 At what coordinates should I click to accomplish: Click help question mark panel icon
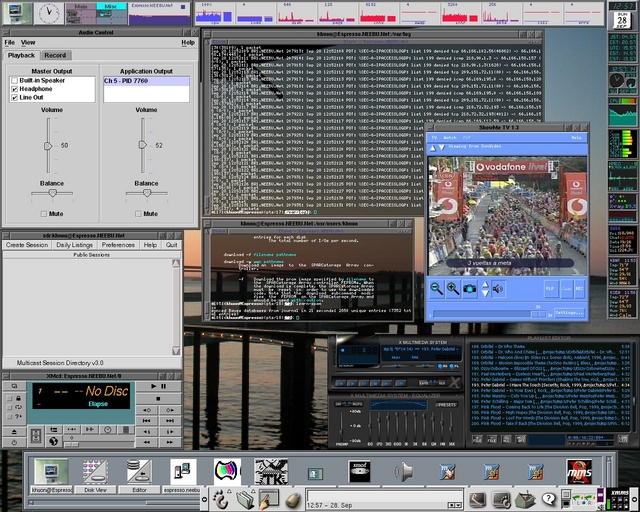pos(549,499)
